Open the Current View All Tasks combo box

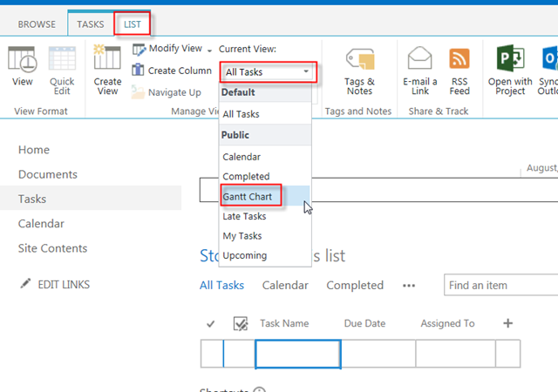(266, 72)
